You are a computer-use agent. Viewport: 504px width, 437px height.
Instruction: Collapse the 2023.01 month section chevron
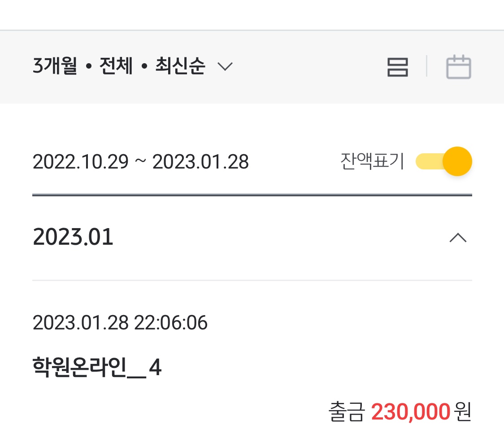click(x=458, y=238)
